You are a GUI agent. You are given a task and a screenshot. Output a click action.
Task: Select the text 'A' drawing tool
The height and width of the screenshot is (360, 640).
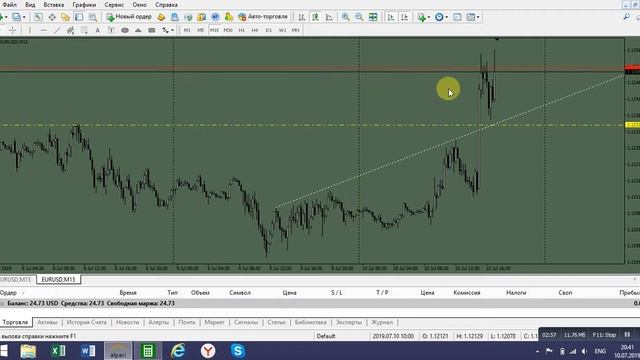click(98, 30)
